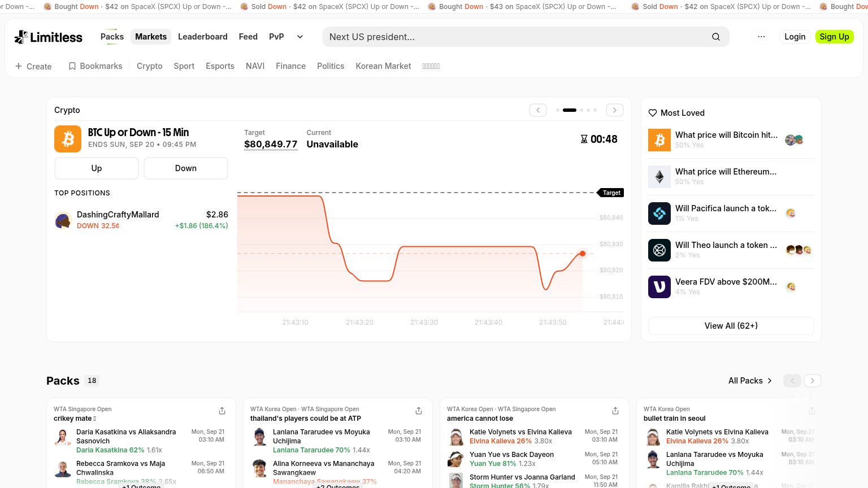Image resolution: width=868 pixels, height=488 pixels.
Task: Click the Login button
Action: (x=795, y=37)
